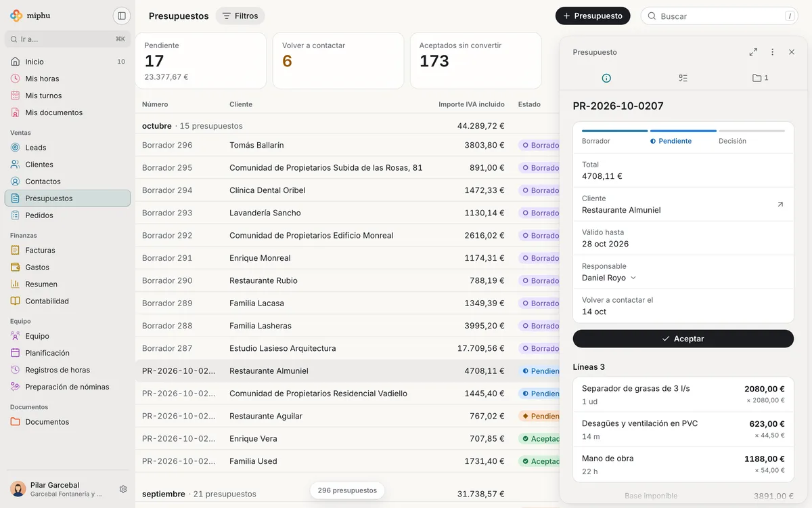Click Volver a contactar el 14 oct field
Viewport: 812px width, 508px height.
point(683,305)
